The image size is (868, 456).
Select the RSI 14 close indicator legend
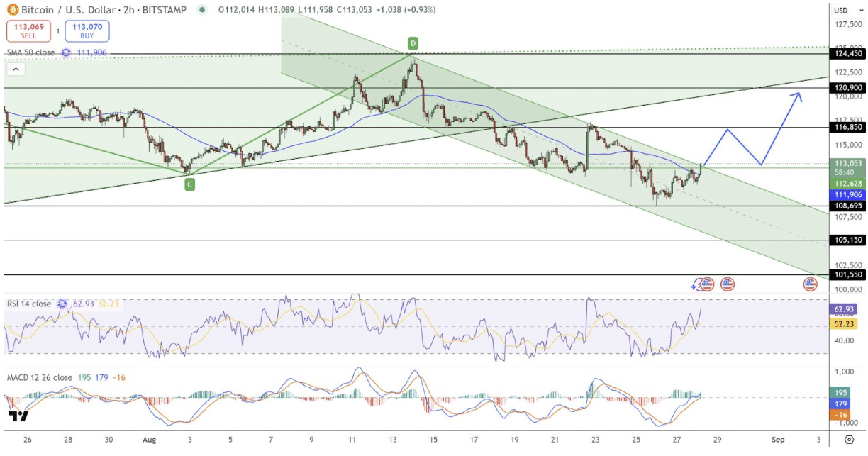pos(29,304)
